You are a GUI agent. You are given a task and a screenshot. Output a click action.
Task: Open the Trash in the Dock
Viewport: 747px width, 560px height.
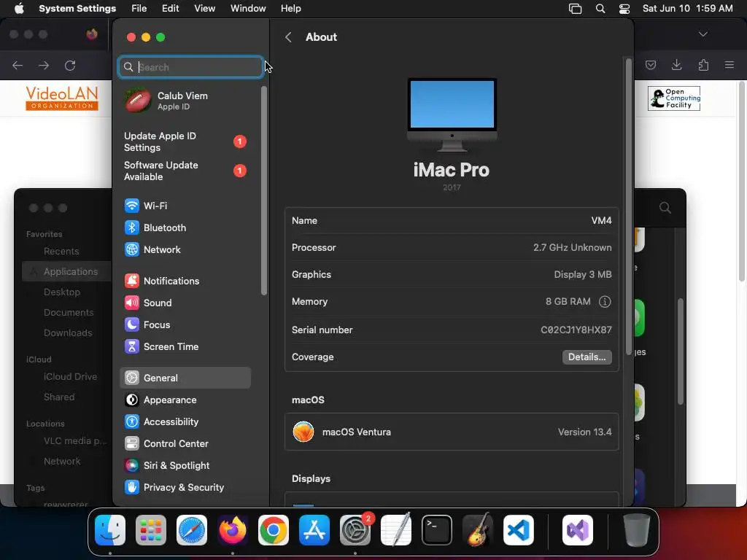coord(636,530)
